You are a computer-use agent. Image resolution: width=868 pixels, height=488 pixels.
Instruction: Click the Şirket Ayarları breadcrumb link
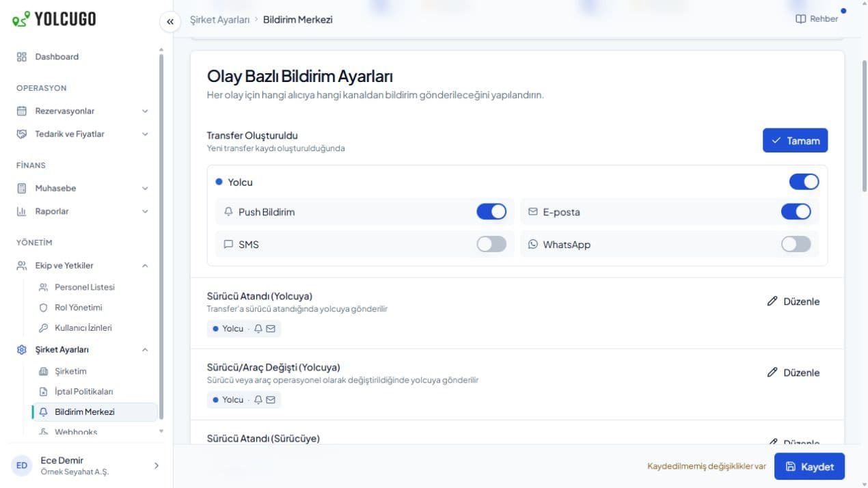click(219, 20)
